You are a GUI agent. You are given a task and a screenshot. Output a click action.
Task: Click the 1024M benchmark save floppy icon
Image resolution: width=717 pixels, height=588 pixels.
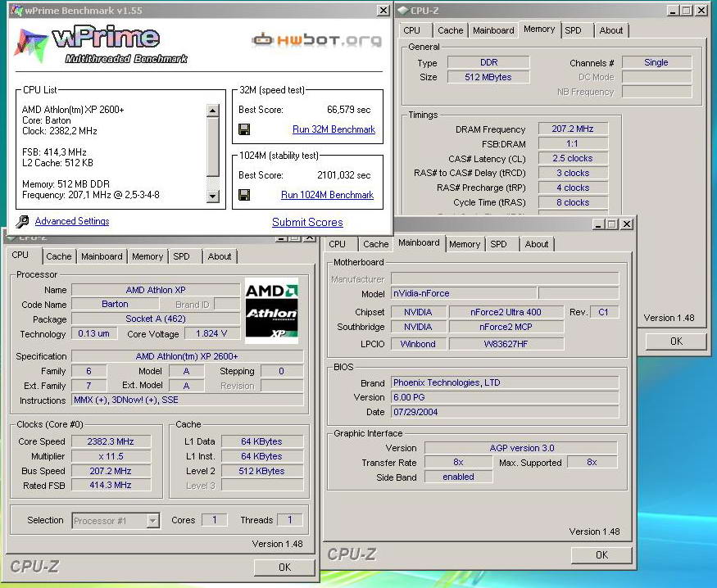click(244, 195)
